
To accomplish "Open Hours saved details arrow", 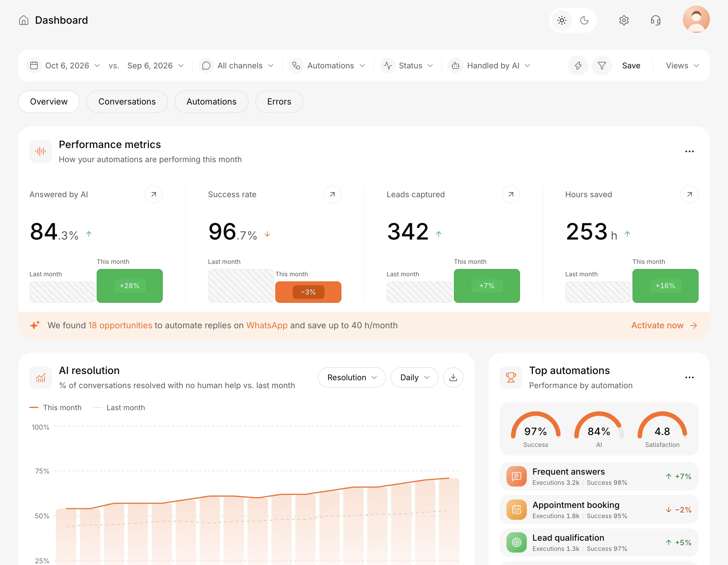I will tap(689, 195).
